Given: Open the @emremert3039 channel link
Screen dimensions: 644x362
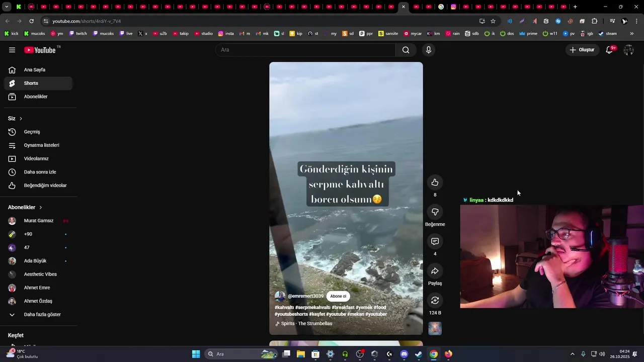Looking at the screenshot, I should tap(305, 296).
